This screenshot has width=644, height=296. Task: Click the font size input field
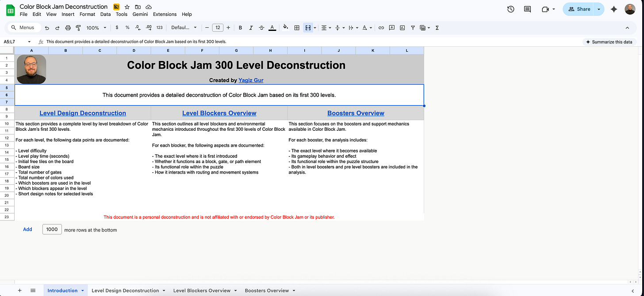(x=218, y=27)
